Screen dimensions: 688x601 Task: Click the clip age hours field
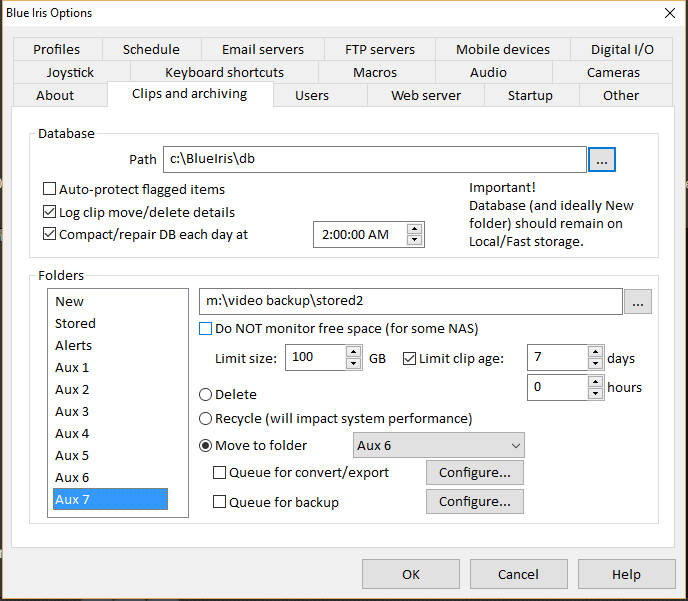557,387
